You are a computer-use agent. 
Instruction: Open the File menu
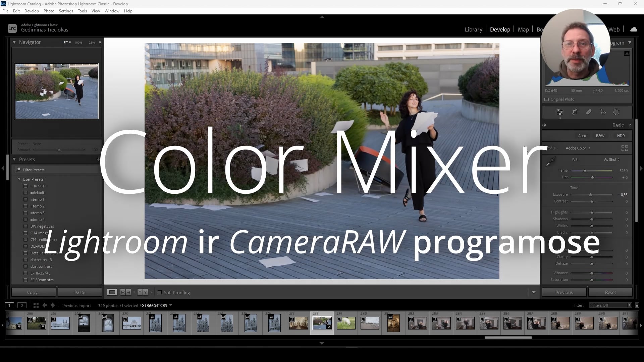click(x=5, y=11)
